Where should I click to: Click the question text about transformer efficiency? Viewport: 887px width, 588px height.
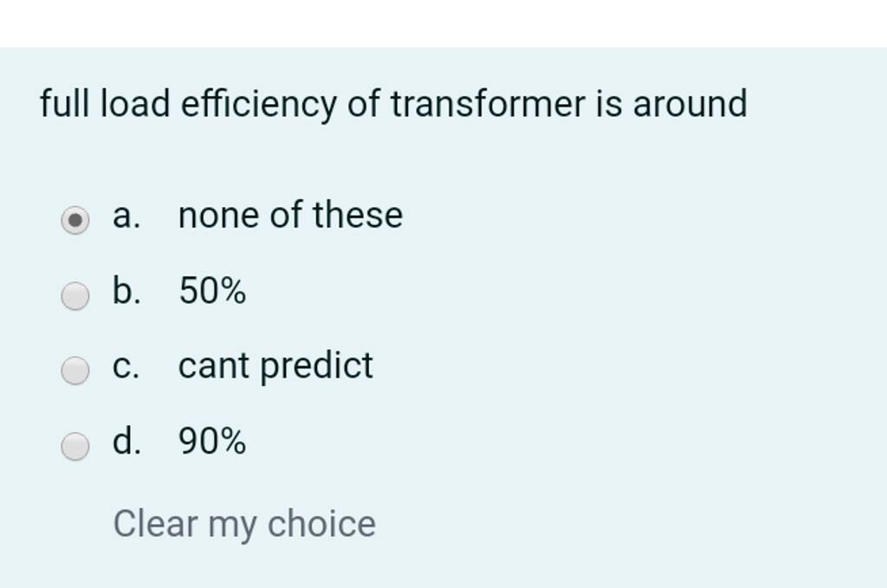[392, 103]
